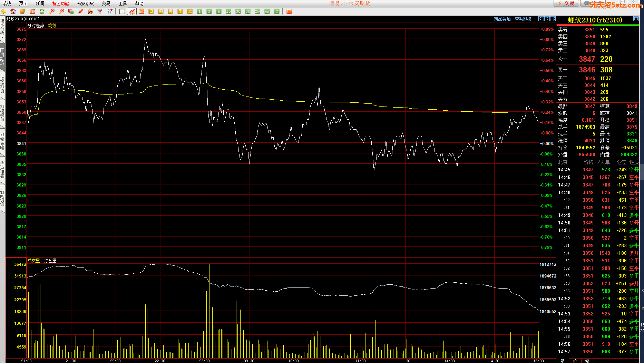
Task: Click the 持仓量 open interest legend label
Action: click(x=50, y=261)
